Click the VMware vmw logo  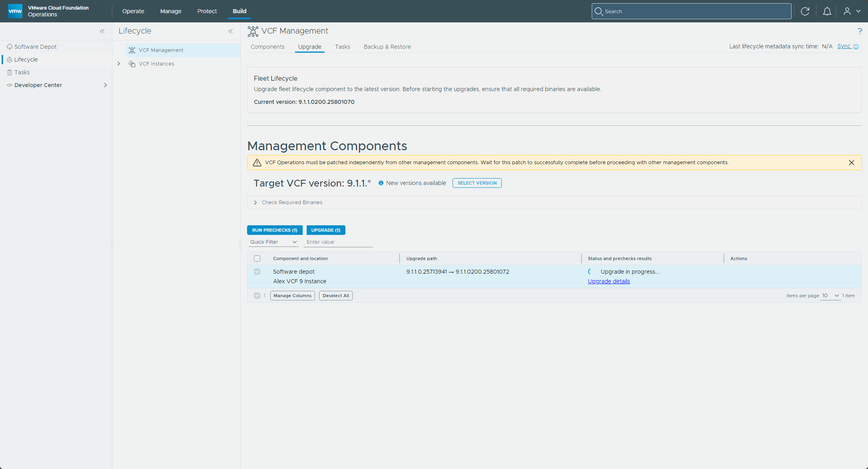[x=15, y=11]
